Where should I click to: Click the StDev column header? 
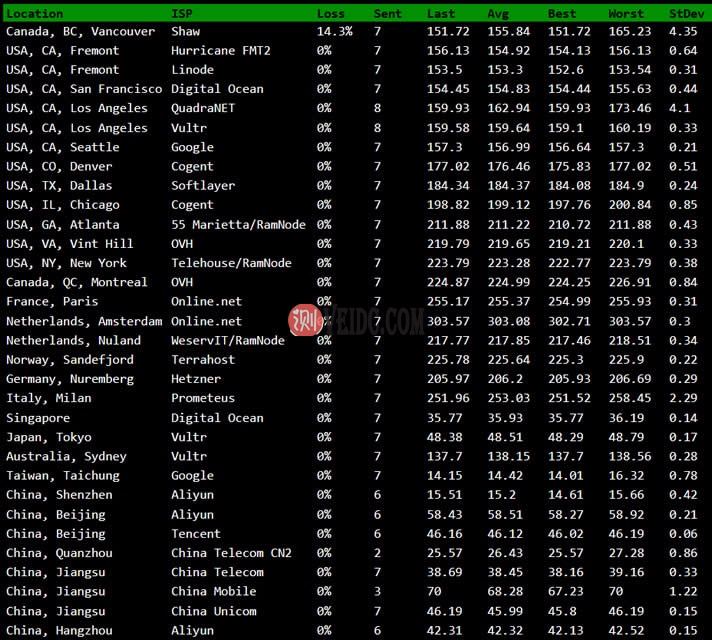[x=687, y=14]
